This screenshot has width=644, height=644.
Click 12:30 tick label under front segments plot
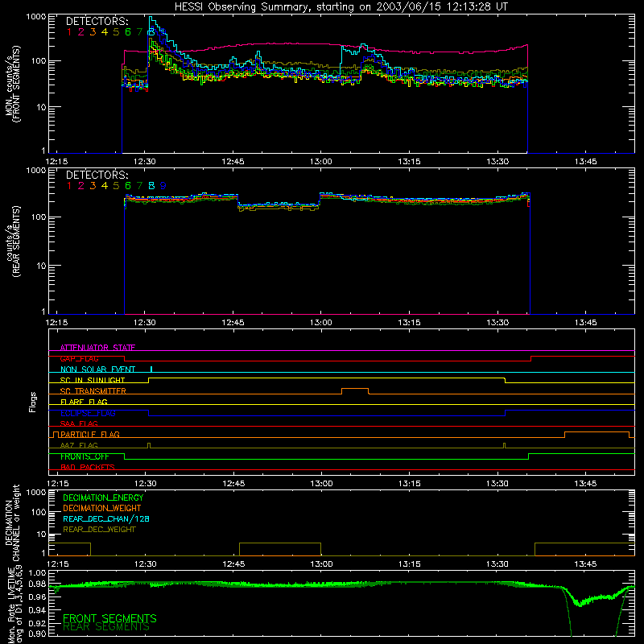coord(145,162)
